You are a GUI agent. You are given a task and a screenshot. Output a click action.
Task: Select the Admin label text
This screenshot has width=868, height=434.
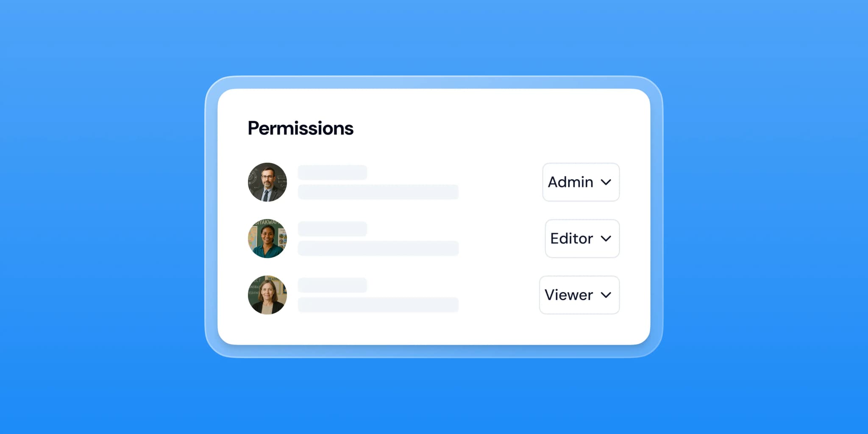click(570, 182)
